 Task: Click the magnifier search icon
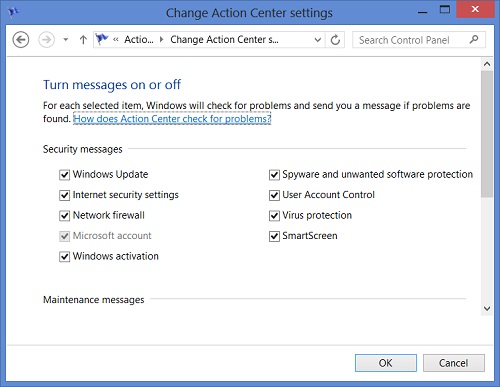[x=474, y=40]
